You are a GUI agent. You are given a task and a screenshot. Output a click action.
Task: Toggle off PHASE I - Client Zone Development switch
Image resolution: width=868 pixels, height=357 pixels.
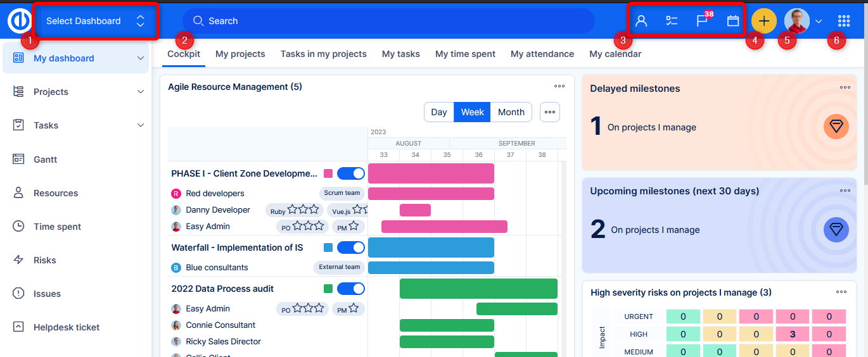(x=350, y=173)
